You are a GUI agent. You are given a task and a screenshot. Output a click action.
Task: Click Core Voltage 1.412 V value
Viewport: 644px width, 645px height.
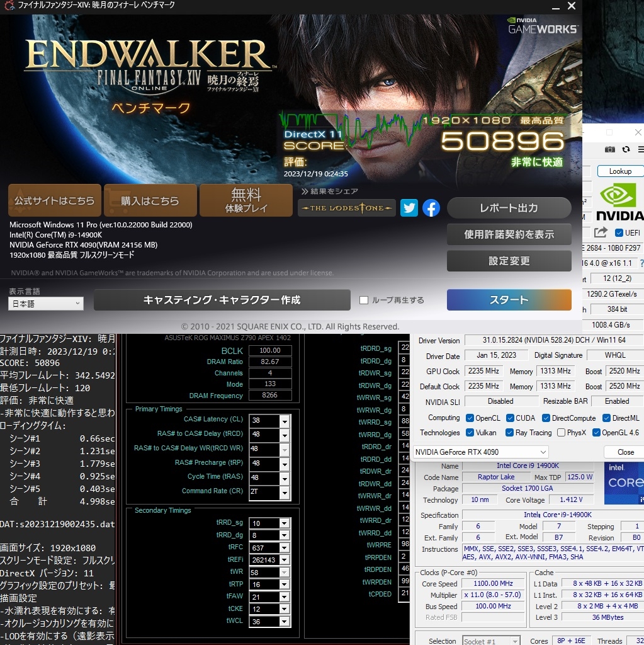(x=571, y=499)
